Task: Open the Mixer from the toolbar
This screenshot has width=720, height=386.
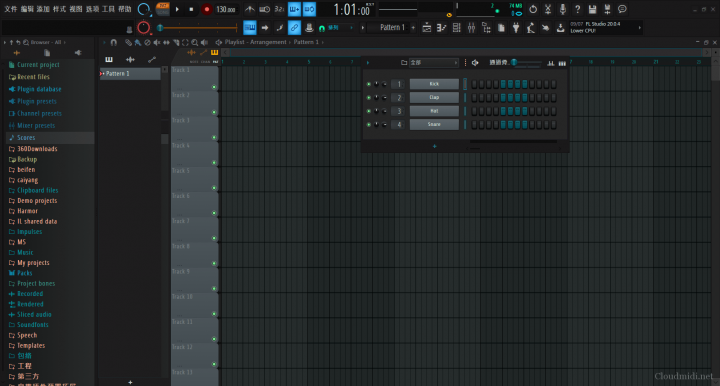Action: coord(471,28)
